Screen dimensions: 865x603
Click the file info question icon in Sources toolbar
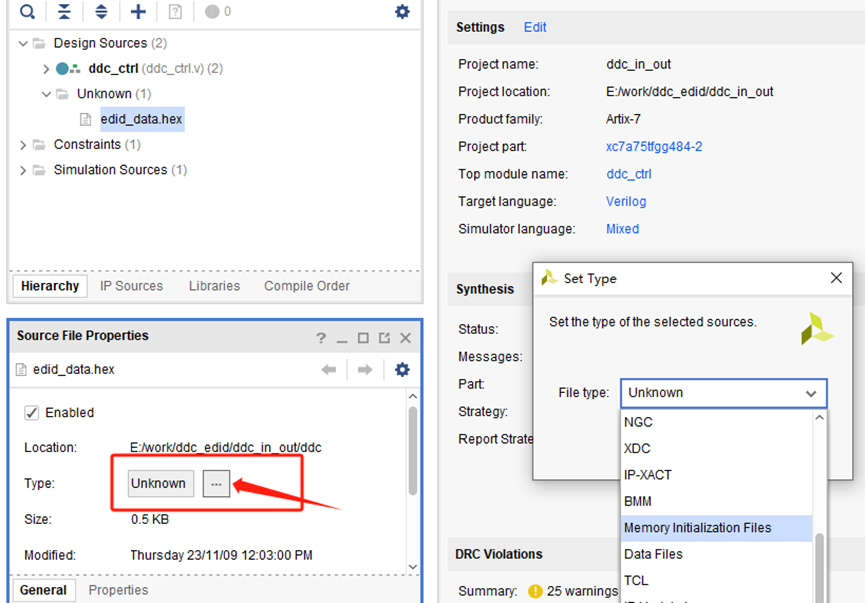pos(175,12)
